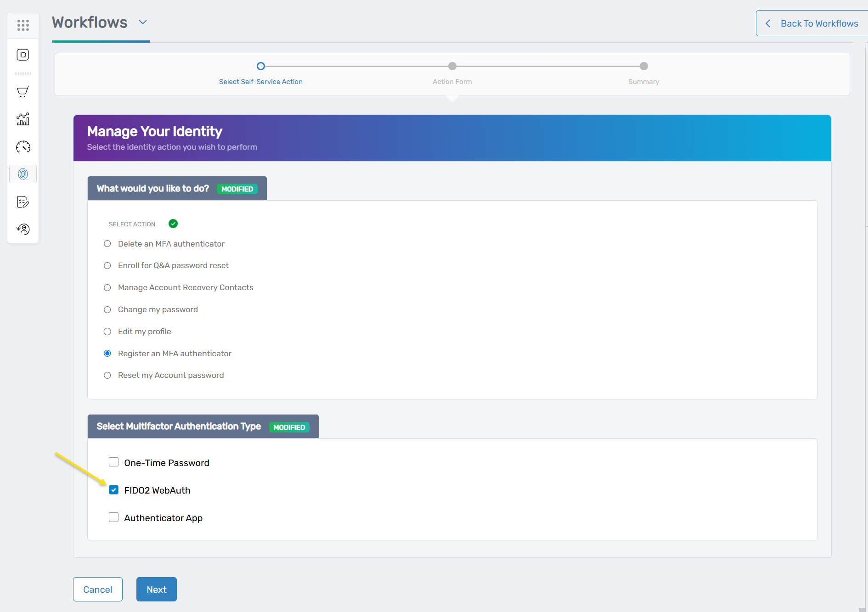Open the Workflows dropdown chevron
868x612 pixels.
142,22
